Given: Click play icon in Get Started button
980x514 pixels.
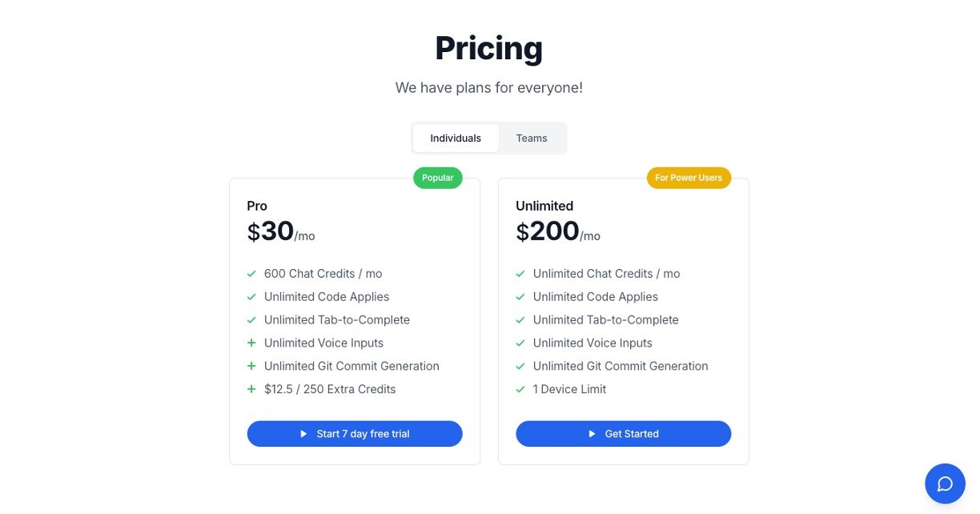Looking at the screenshot, I should [592, 434].
